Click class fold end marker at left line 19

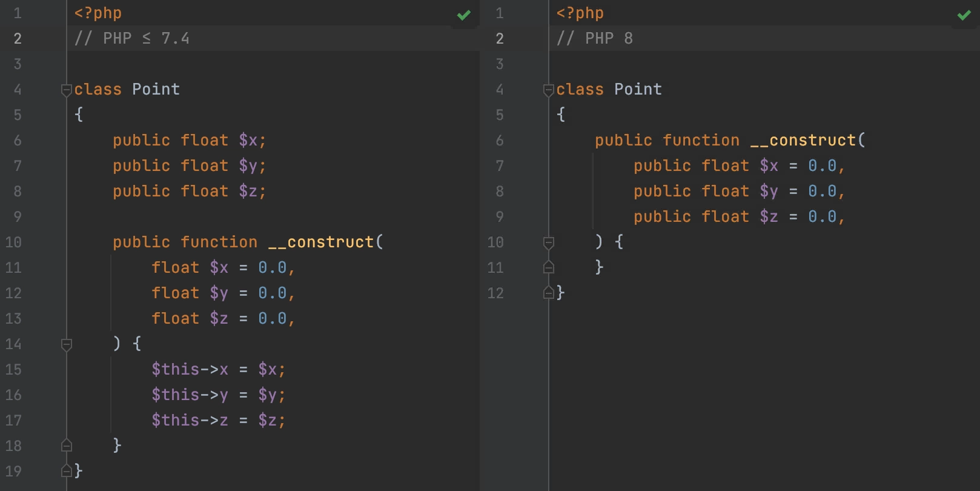(67, 471)
